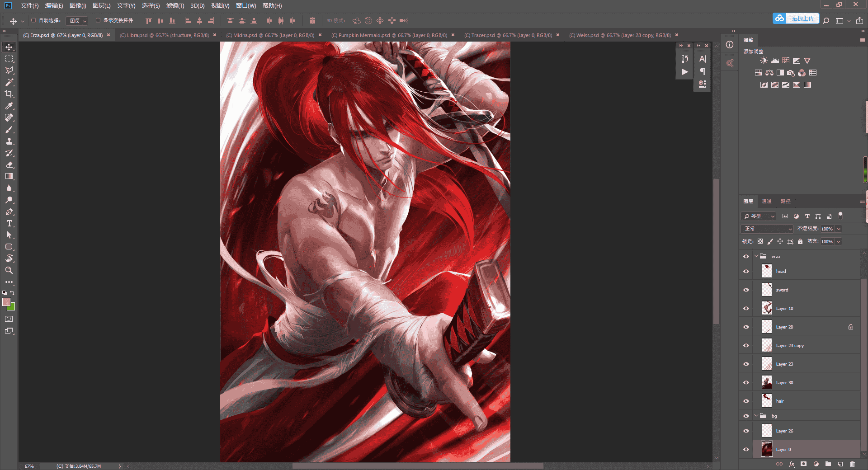
Task: Select the Eraser tool
Action: click(9, 164)
